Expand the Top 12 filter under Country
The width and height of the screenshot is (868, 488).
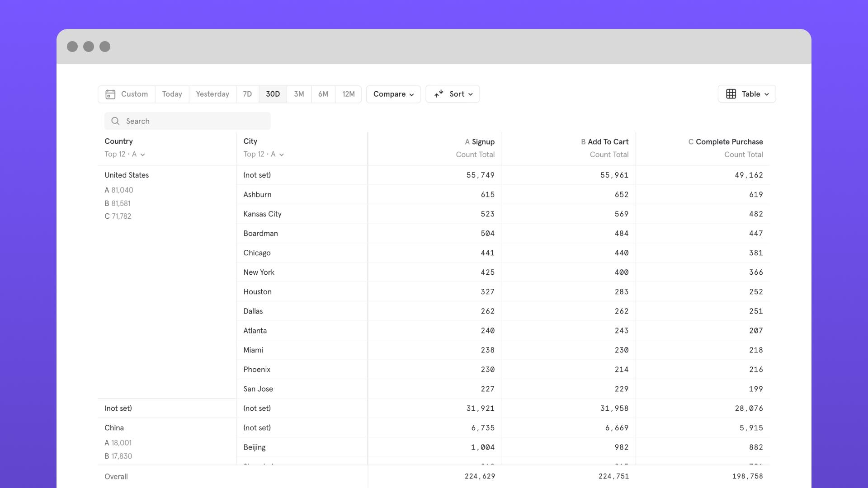[125, 154]
